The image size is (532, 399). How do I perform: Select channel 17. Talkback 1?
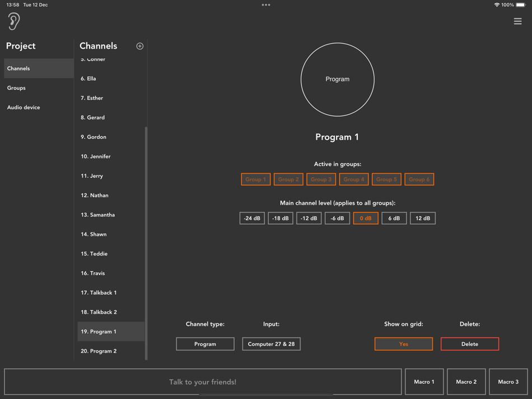[111, 293]
